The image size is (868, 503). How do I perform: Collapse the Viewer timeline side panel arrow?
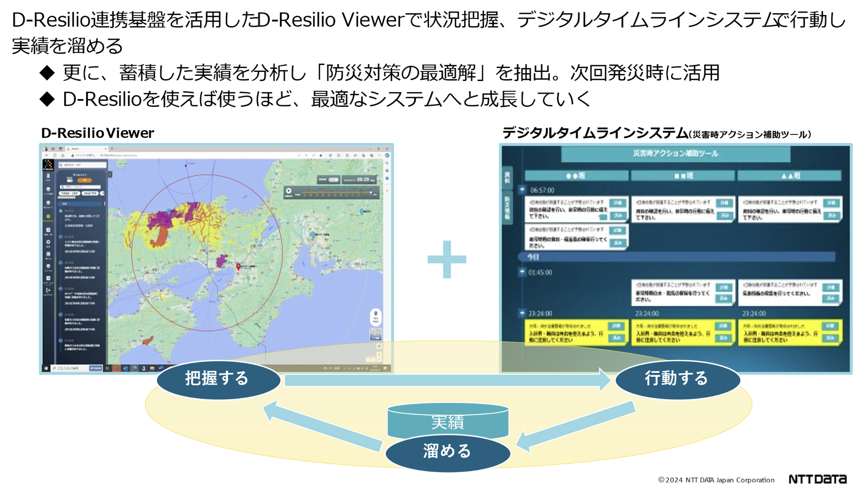pyautogui.click(x=110, y=174)
